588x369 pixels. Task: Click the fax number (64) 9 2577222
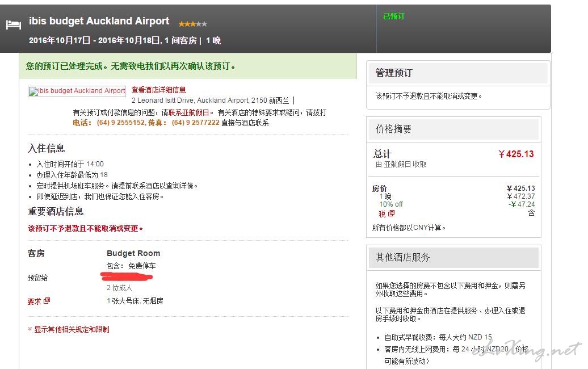coord(195,123)
